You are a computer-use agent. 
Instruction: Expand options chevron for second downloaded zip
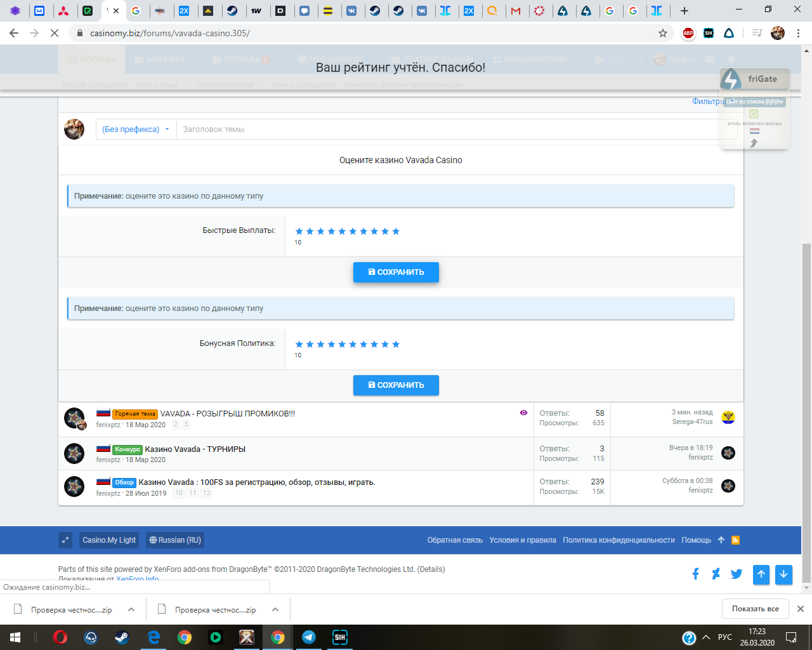[275, 609]
